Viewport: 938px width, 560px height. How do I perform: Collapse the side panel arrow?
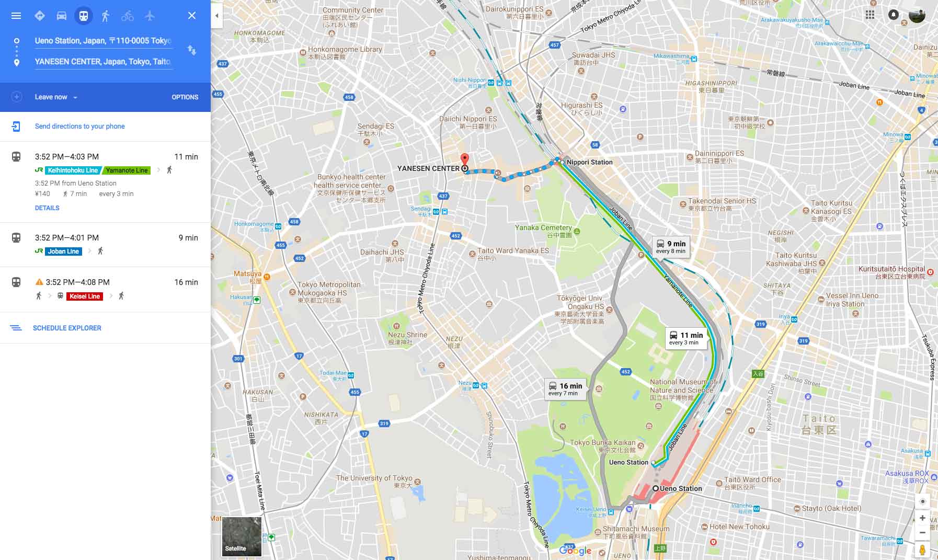click(217, 16)
